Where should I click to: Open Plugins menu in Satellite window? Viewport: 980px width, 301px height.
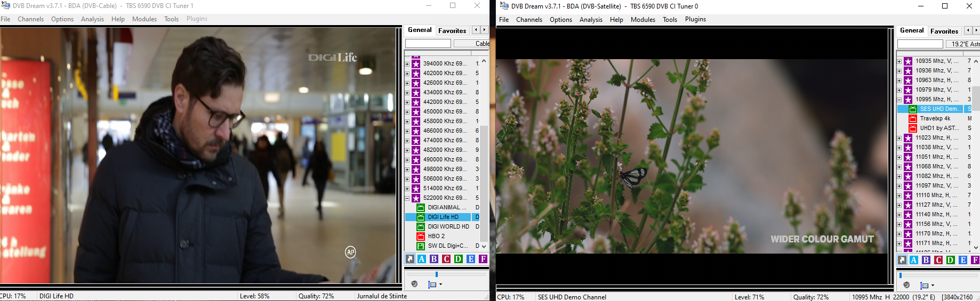[695, 20]
